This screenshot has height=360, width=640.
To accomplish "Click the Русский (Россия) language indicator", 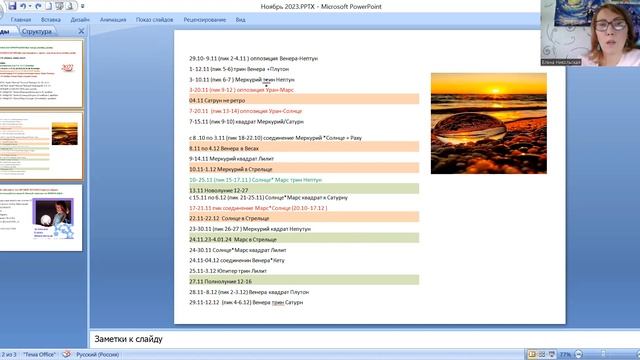I will pos(98,354).
